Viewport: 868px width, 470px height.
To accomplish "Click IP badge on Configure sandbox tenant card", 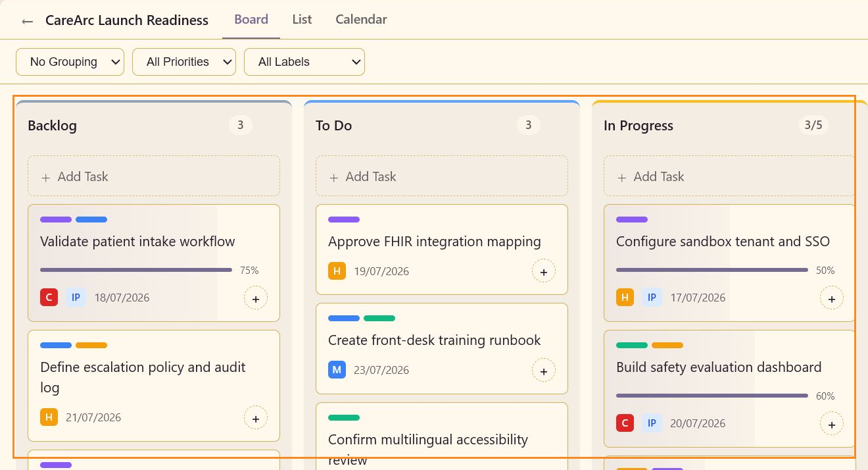I will (x=652, y=298).
